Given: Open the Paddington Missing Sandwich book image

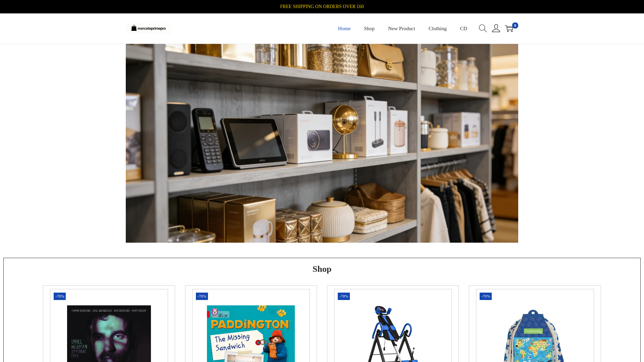Looking at the screenshot, I should point(251,334).
